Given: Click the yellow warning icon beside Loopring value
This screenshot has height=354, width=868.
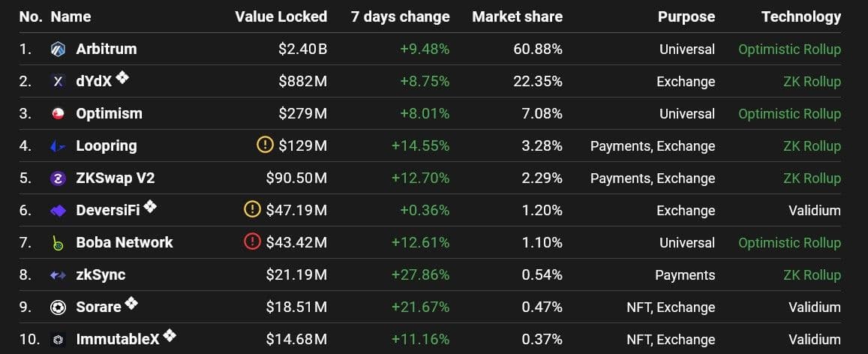Looking at the screenshot, I should pyautogui.click(x=265, y=145).
